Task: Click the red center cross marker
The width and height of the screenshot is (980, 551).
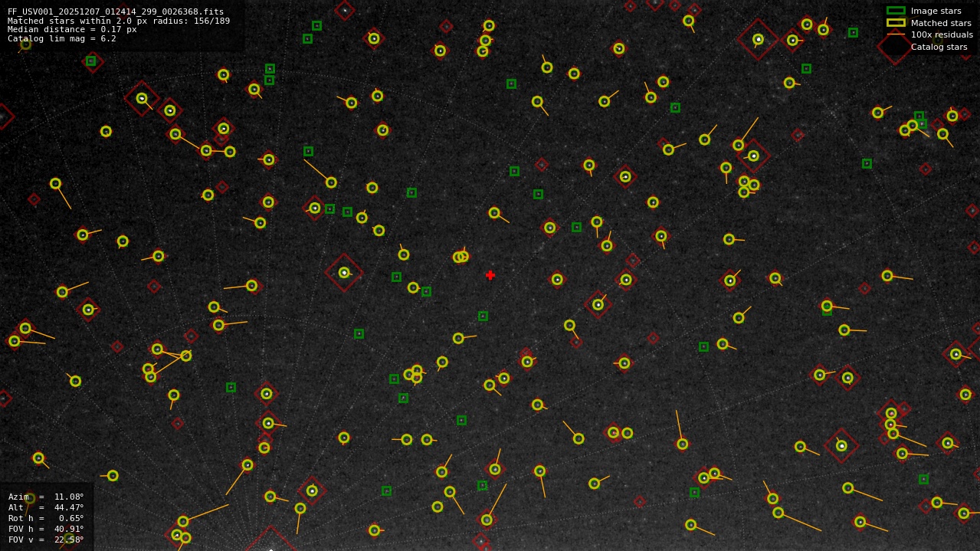Action: click(x=490, y=275)
